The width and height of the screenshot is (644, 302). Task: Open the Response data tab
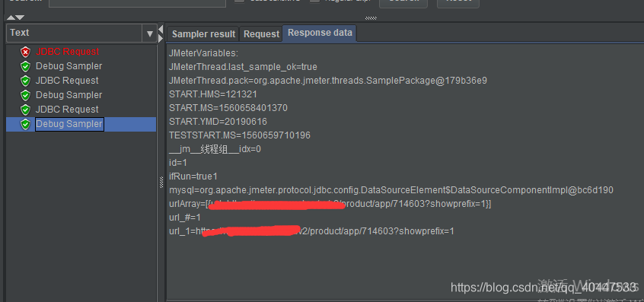[320, 33]
